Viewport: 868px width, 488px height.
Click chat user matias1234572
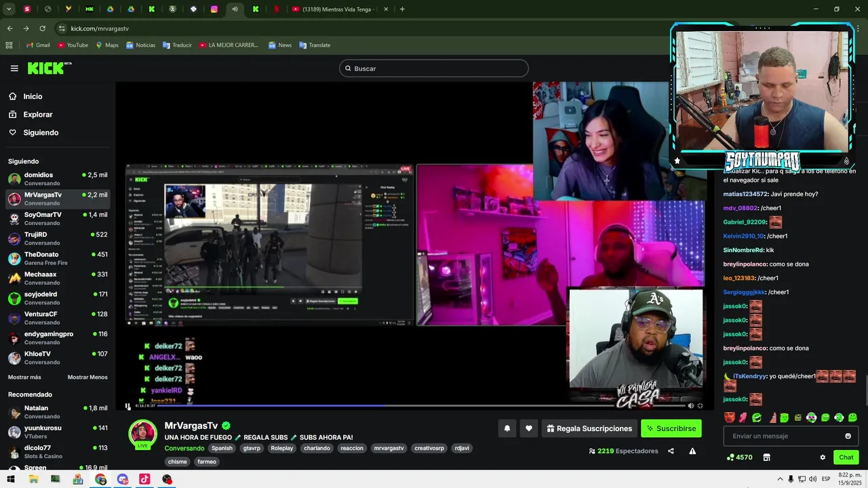(745, 194)
